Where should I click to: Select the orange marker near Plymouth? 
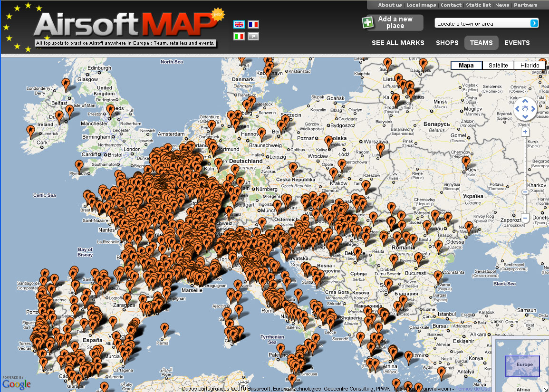coord(79,166)
